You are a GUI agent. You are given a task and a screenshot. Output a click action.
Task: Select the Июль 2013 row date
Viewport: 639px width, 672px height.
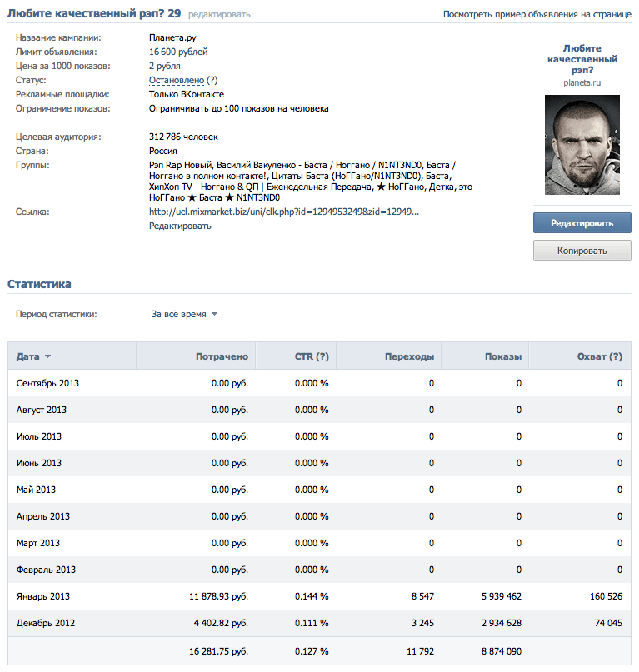click(39, 436)
